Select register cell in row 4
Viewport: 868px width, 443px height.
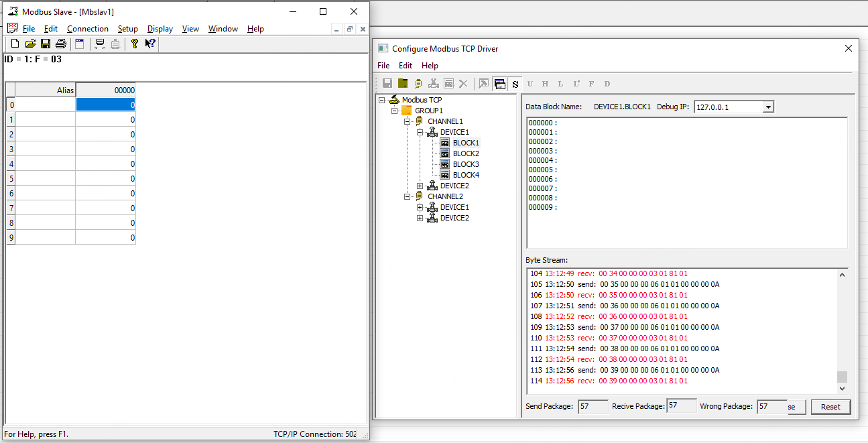click(105, 164)
